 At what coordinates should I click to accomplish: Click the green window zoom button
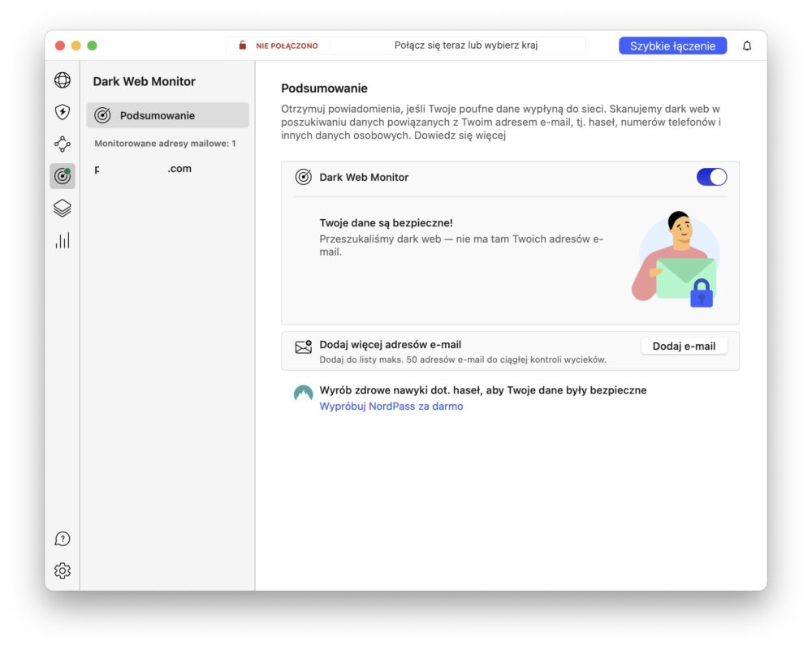tap(93, 45)
